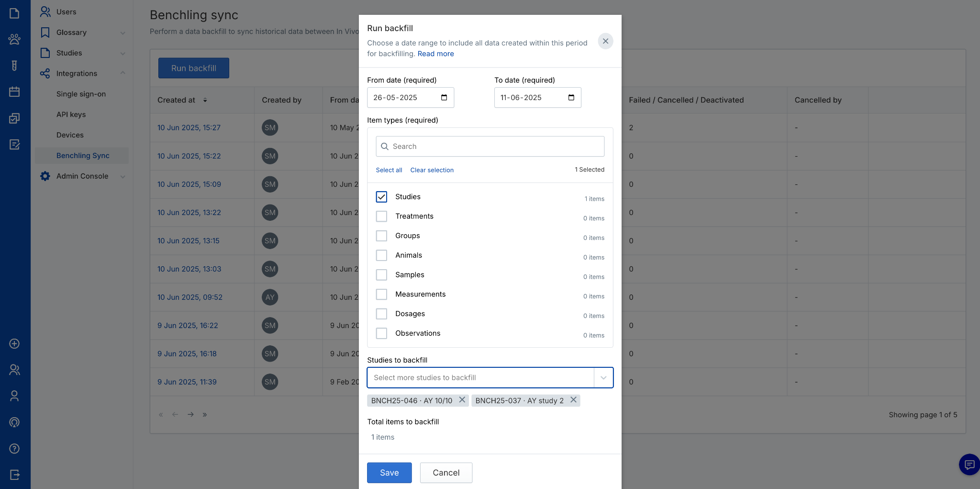
Task: Open Users in sidebar
Action: [66, 12]
